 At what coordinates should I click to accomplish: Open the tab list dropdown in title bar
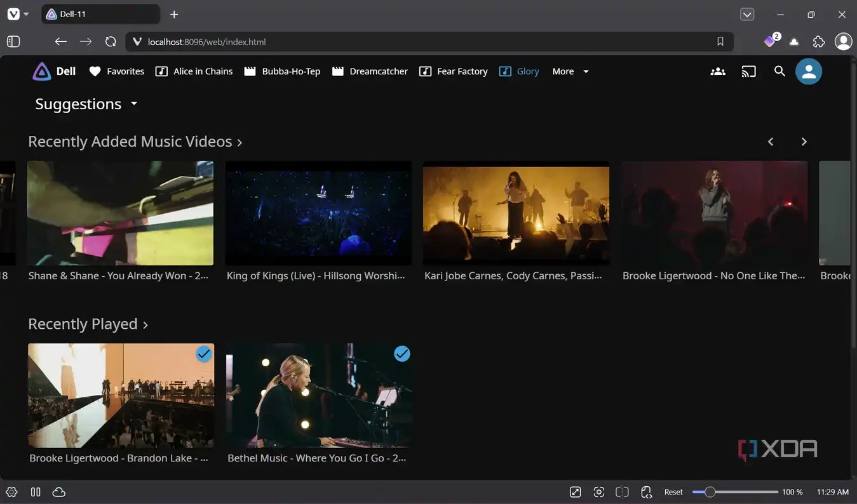(747, 15)
